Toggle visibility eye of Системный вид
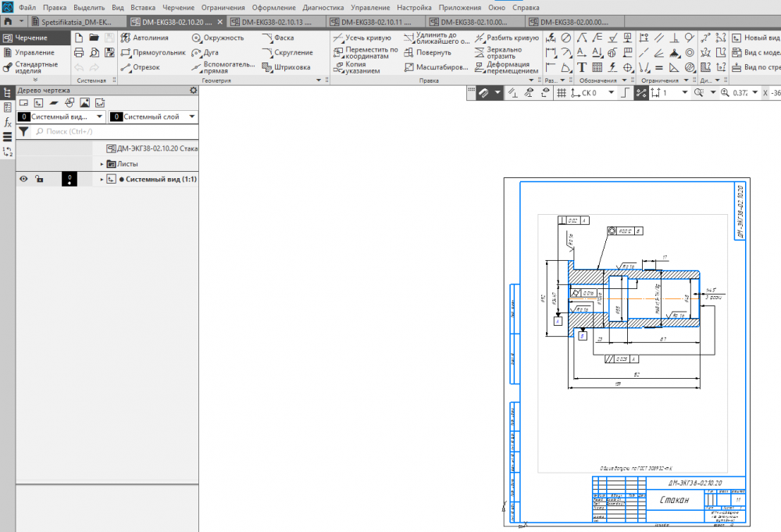781x532 pixels. pos(23,179)
